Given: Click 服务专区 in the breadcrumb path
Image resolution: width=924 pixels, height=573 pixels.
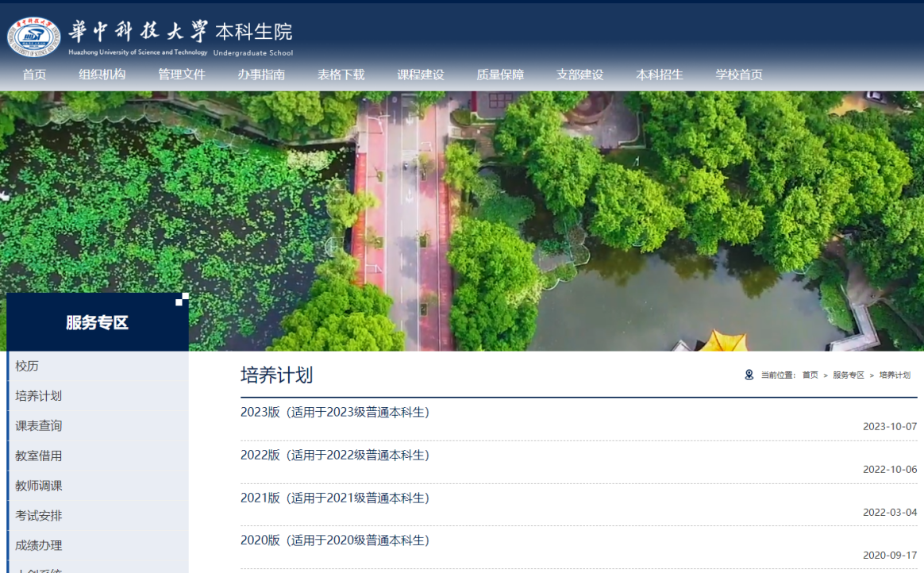Looking at the screenshot, I should click(848, 375).
